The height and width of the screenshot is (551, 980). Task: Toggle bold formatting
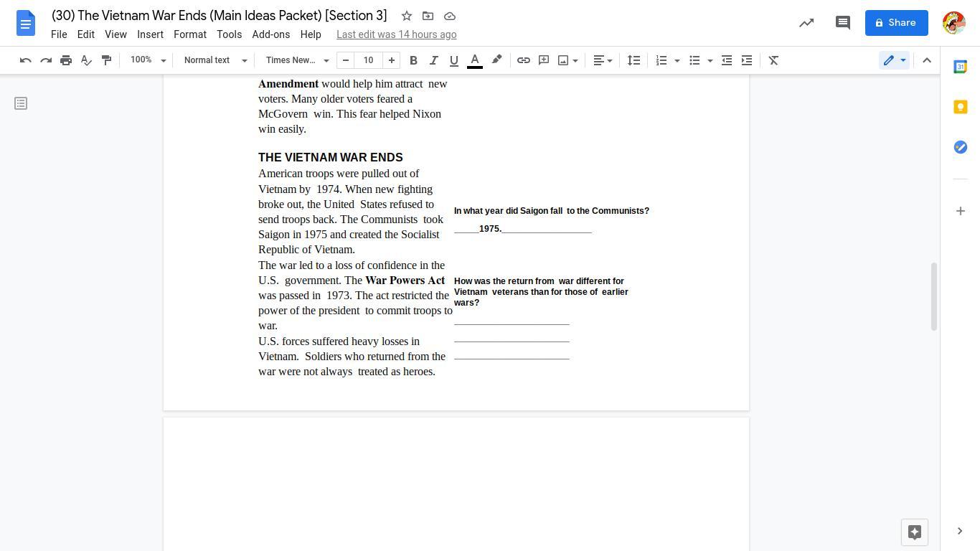click(x=413, y=60)
